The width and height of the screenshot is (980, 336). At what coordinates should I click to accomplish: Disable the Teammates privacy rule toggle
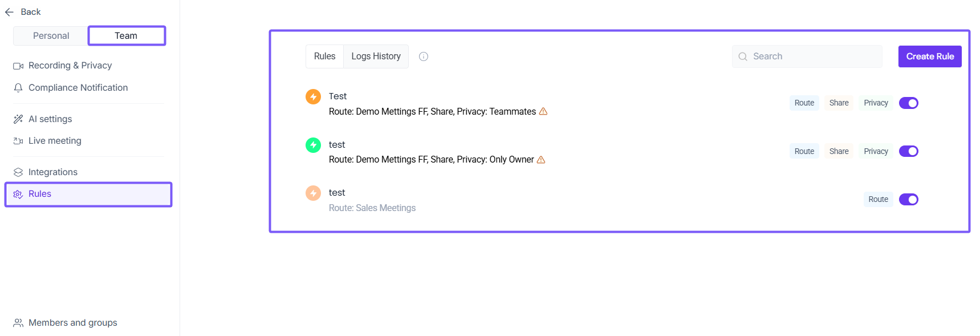[908, 103]
